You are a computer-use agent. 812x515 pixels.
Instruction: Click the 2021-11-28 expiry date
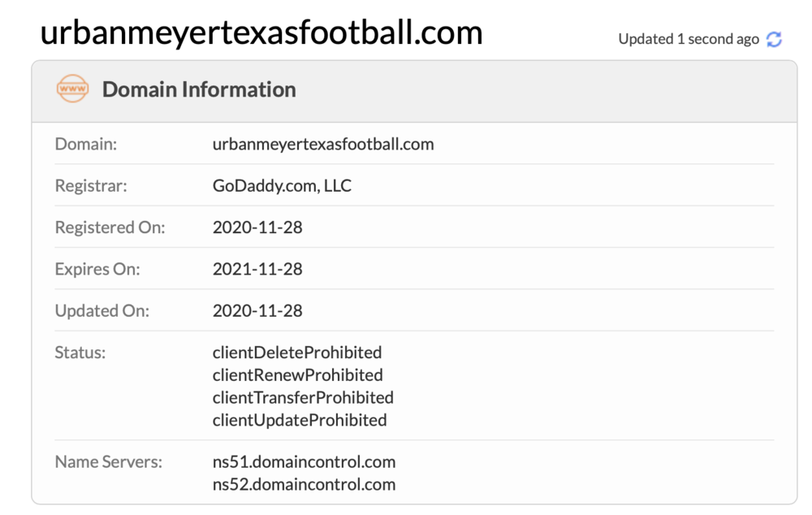257,269
